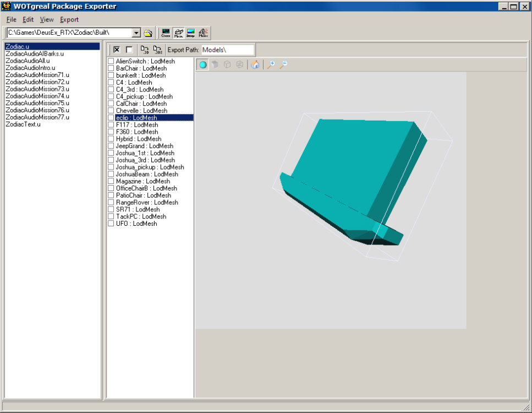Reset the 3D view with home icon

[255, 65]
